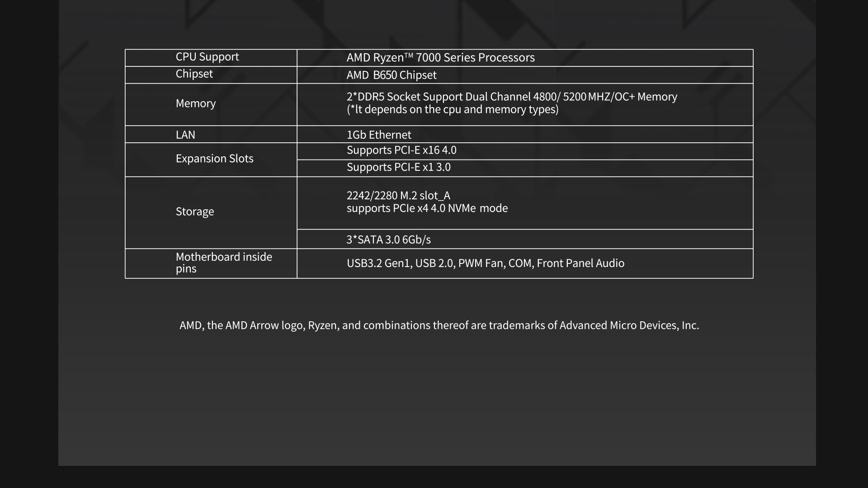Click the PCIe x4 4.0 NVMe mode line

(x=427, y=208)
